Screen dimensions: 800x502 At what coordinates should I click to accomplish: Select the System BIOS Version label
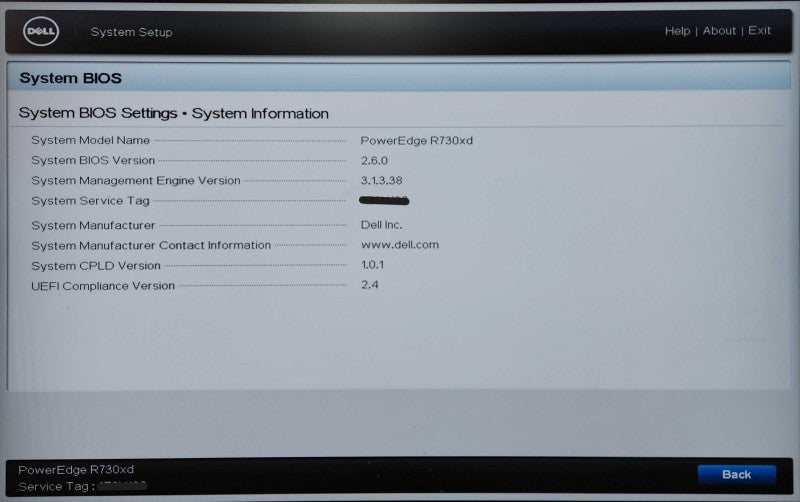93,160
